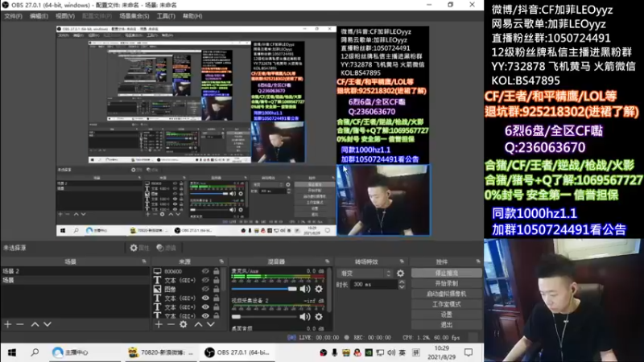Screen dimensions: 644x362
Task: Open the 场景集合(S) menu
Action: (x=134, y=16)
